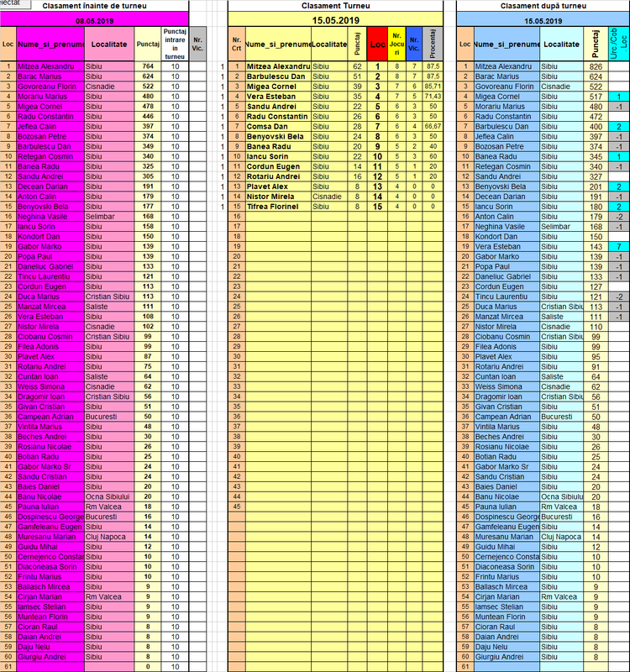
Task: Click 'Govoreanu Florin' in the pink before-tournament table
Action: pos(50,87)
